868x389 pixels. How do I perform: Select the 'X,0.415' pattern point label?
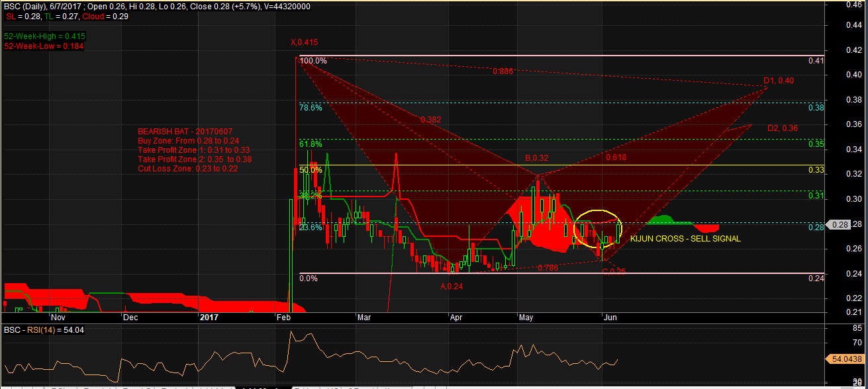coord(305,42)
